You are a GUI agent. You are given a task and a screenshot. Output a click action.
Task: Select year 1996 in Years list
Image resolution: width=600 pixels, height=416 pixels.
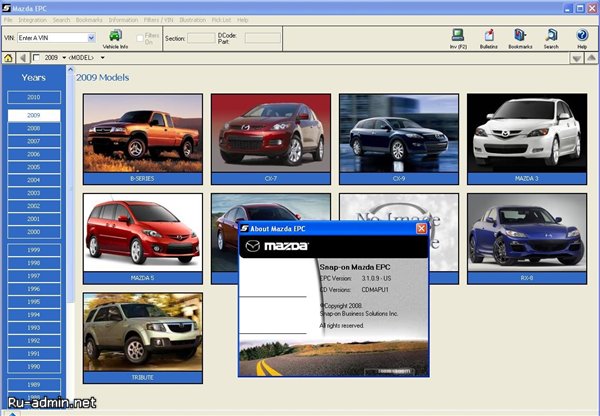click(34, 289)
